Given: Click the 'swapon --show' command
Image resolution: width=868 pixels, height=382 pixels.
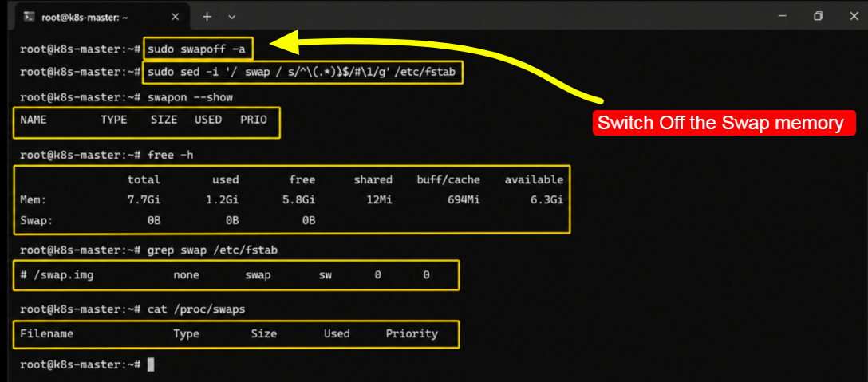Looking at the screenshot, I should (x=190, y=97).
